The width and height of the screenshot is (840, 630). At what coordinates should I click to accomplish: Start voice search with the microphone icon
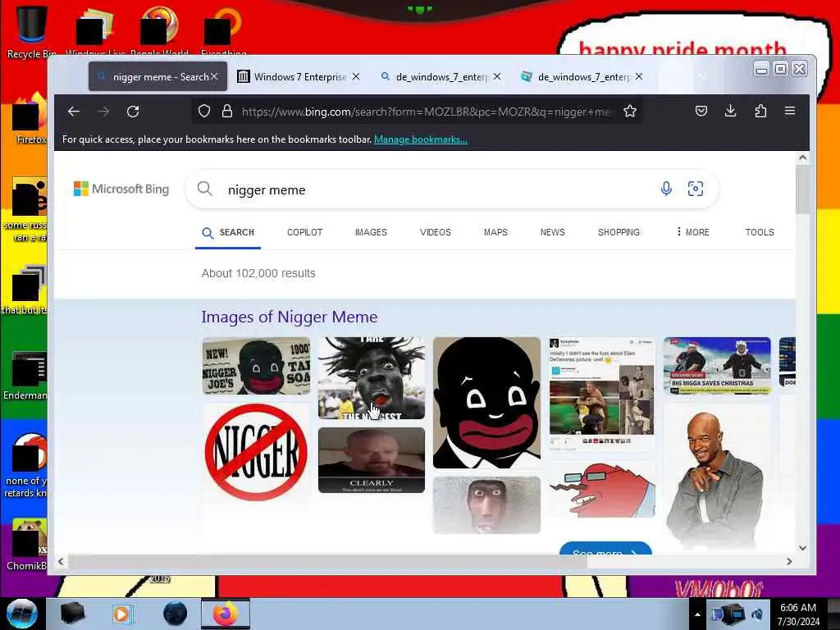(666, 189)
